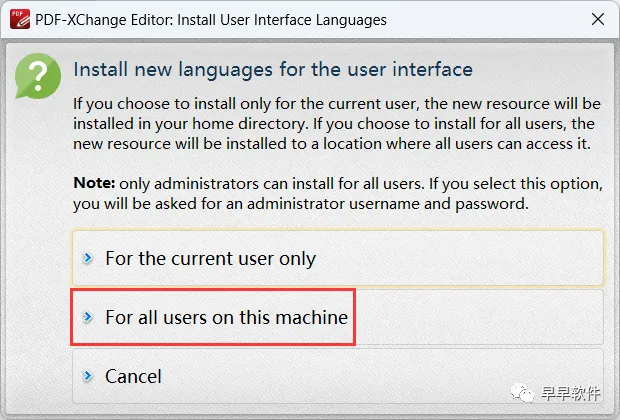Click arrow icon beside 'For all users on this machine'
This screenshot has height=420, width=620.
point(88,318)
